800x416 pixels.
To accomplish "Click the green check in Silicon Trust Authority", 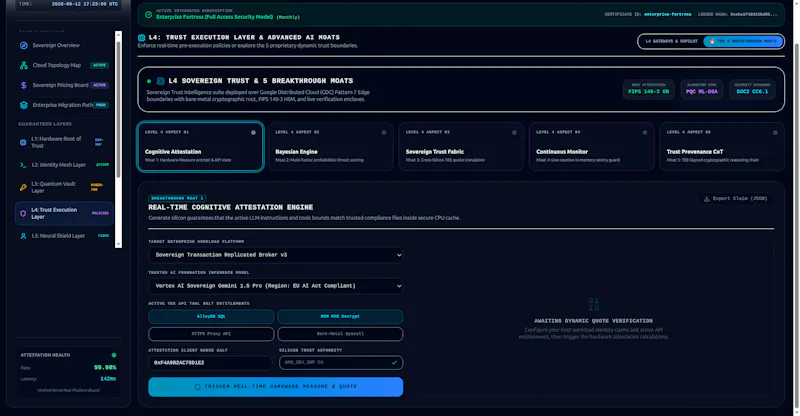I will [x=394, y=362].
